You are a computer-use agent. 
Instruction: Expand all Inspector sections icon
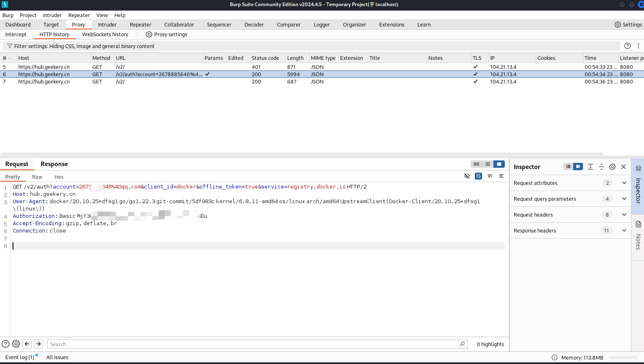click(590, 167)
